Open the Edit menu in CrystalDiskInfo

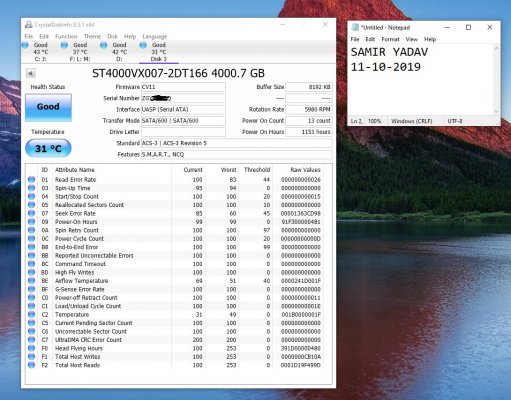[44, 36]
